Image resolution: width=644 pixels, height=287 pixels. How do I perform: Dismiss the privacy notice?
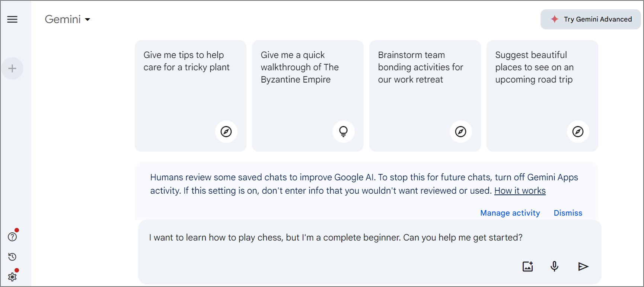pos(568,213)
